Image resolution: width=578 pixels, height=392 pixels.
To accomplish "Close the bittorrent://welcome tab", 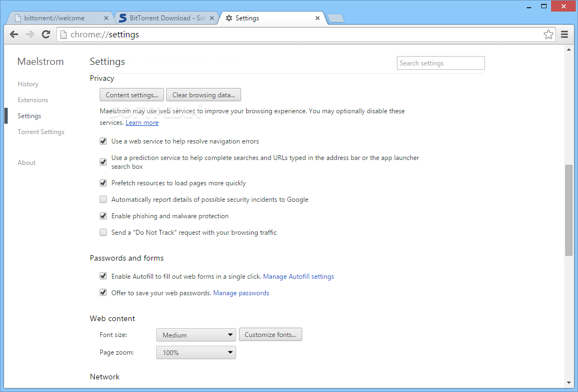I will pyautogui.click(x=106, y=18).
